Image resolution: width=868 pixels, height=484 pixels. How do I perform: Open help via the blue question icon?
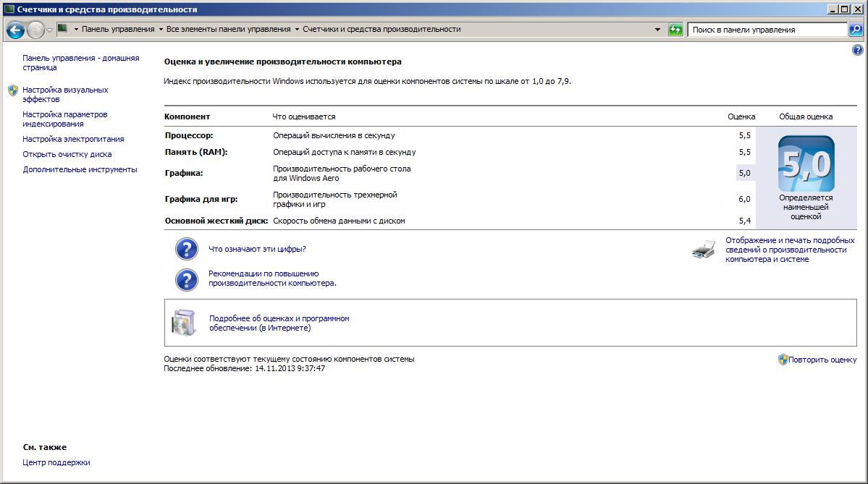pos(857,51)
